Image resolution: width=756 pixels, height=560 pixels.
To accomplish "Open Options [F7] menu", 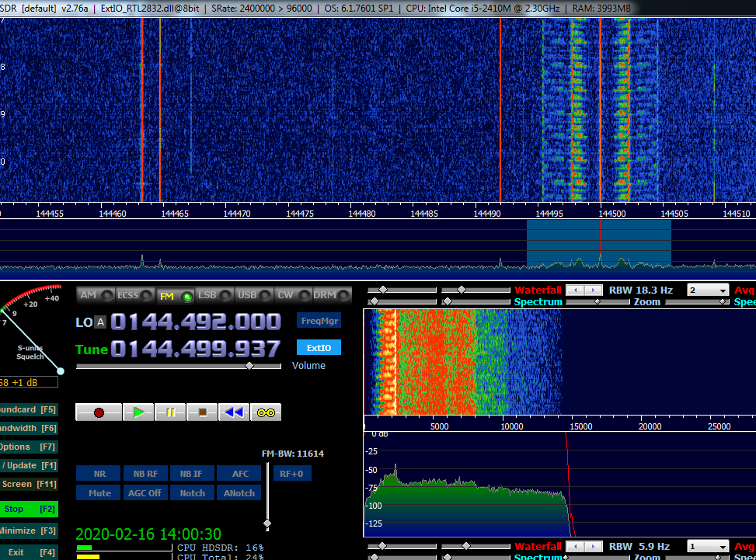I will tap(29, 447).
